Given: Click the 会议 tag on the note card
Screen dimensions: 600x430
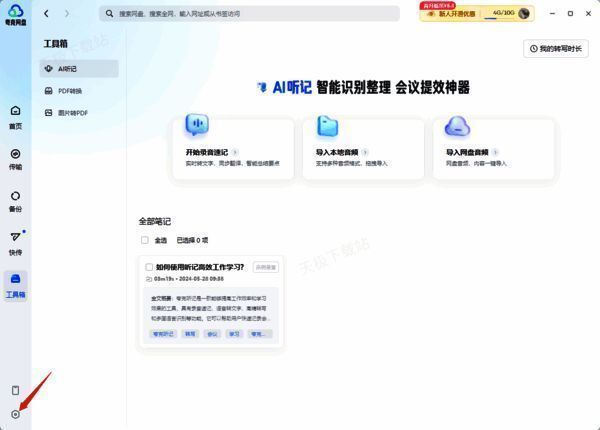Looking at the screenshot, I should (x=212, y=334).
